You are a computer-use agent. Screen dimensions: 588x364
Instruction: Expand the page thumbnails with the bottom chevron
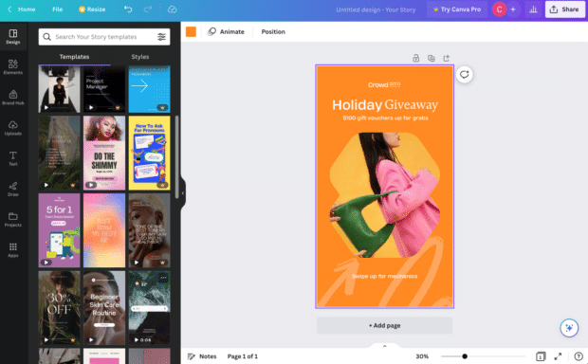[x=384, y=346]
